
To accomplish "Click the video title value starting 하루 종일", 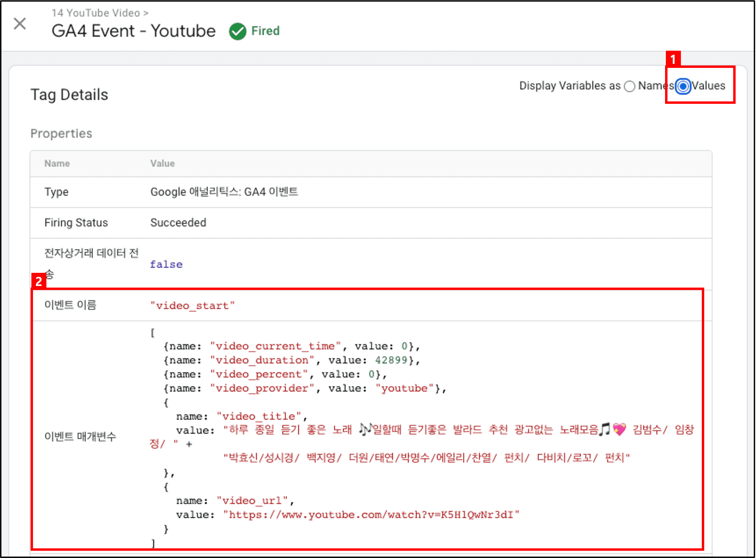I will pyautogui.click(x=421, y=437).
